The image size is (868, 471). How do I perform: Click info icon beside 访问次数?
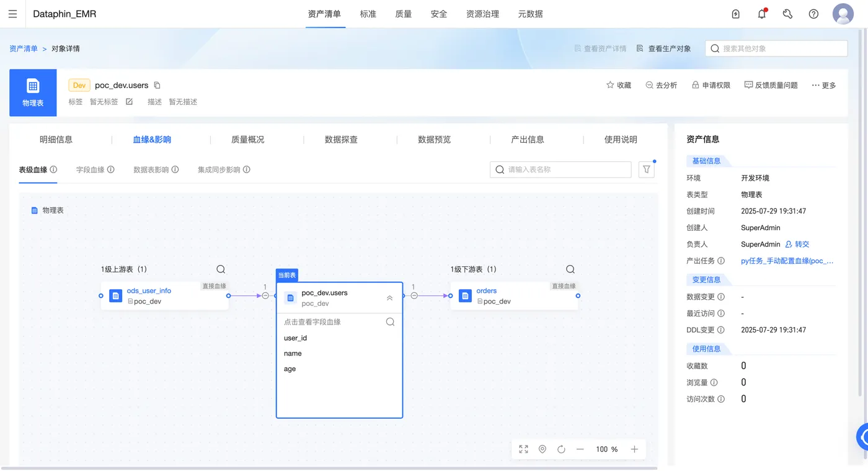point(721,399)
